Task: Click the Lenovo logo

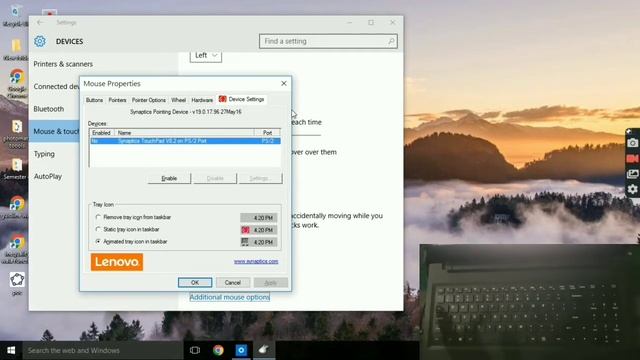Action: point(117,262)
